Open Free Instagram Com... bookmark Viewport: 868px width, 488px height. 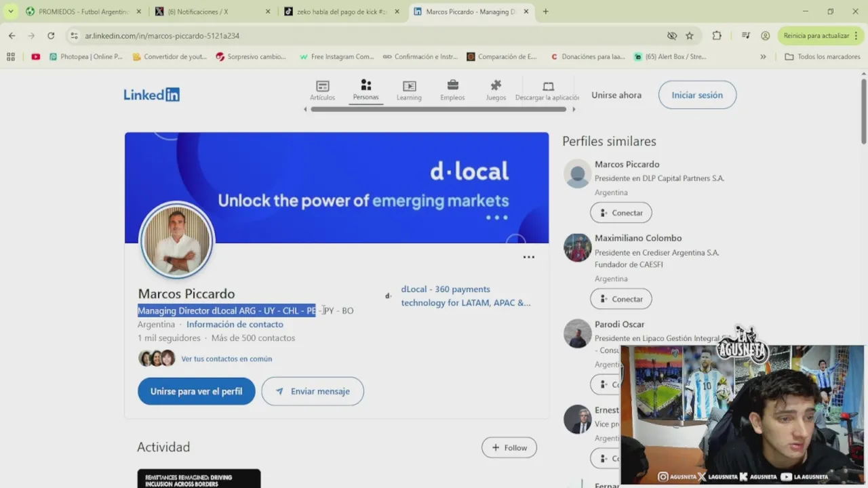tap(336, 57)
